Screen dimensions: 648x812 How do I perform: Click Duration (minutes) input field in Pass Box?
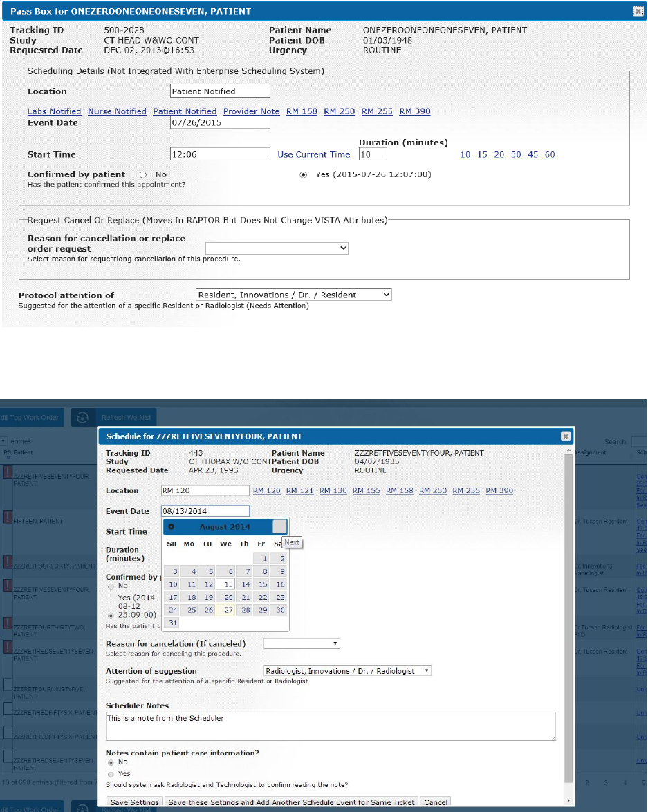(x=373, y=154)
